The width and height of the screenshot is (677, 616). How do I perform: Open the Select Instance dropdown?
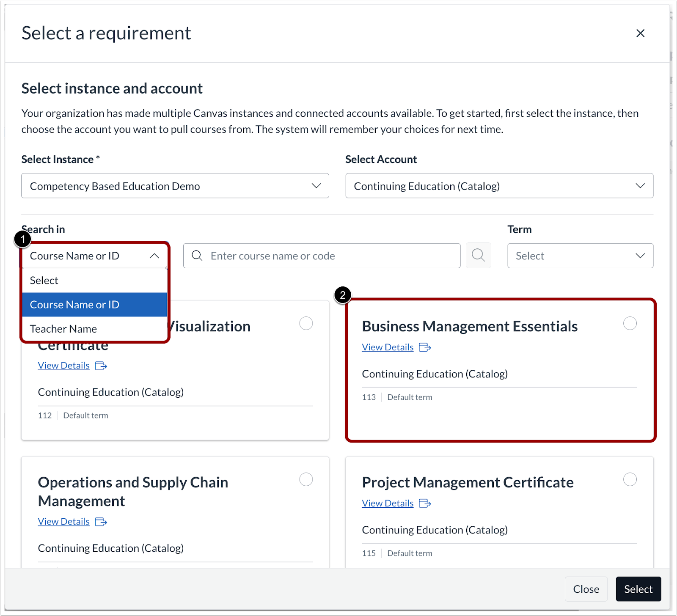tap(175, 186)
